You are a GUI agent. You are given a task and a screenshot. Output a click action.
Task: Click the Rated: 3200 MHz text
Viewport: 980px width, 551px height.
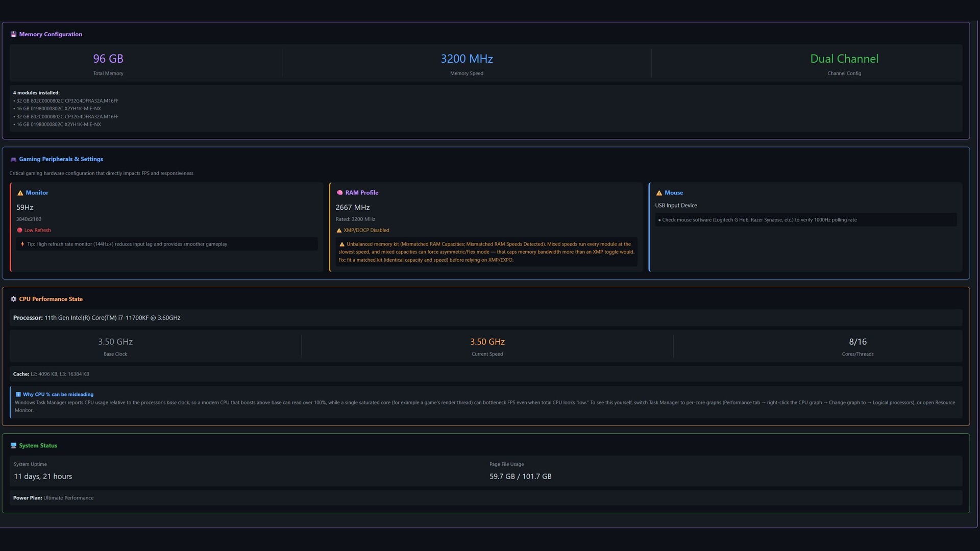(355, 219)
